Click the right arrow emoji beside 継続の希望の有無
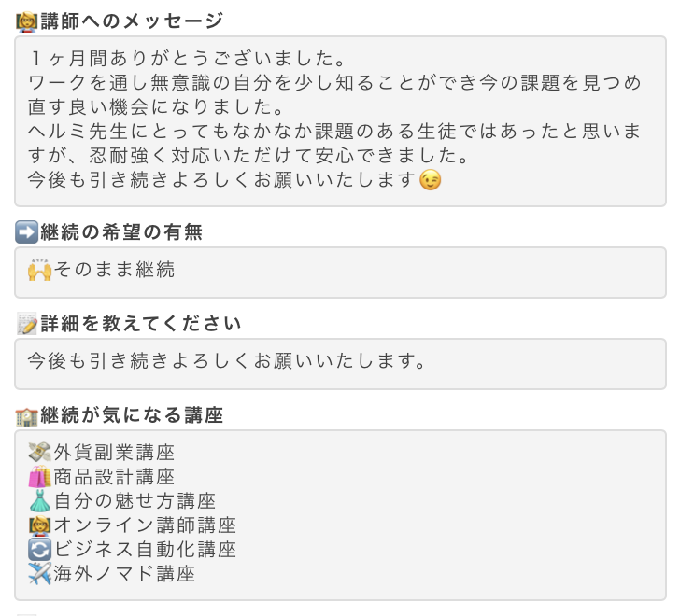Screen dimensions: 680x616 tap(27, 233)
